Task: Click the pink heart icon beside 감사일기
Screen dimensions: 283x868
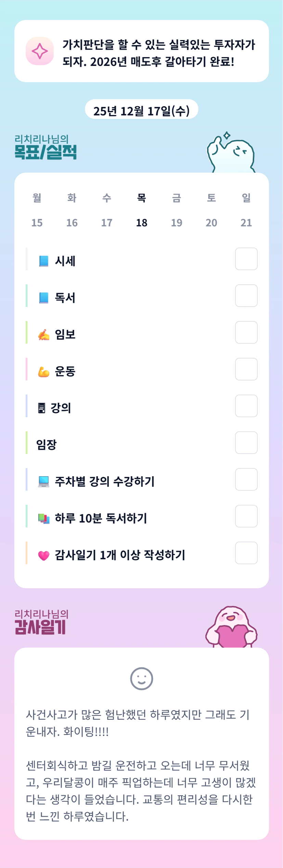Action: (43, 555)
